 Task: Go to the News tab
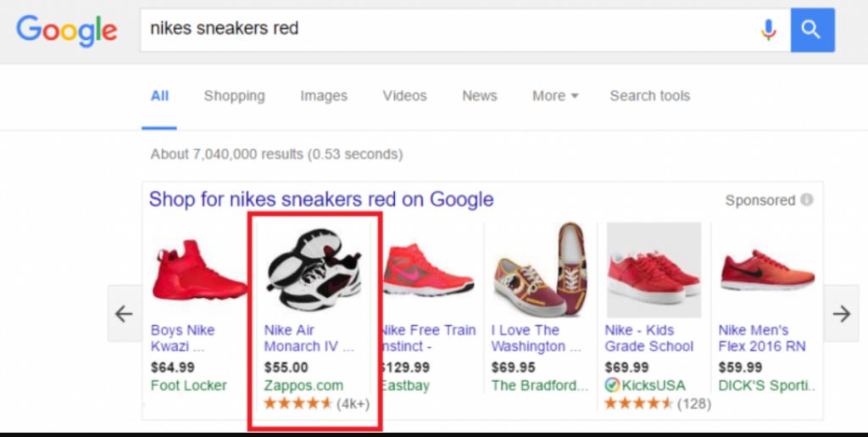480,96
